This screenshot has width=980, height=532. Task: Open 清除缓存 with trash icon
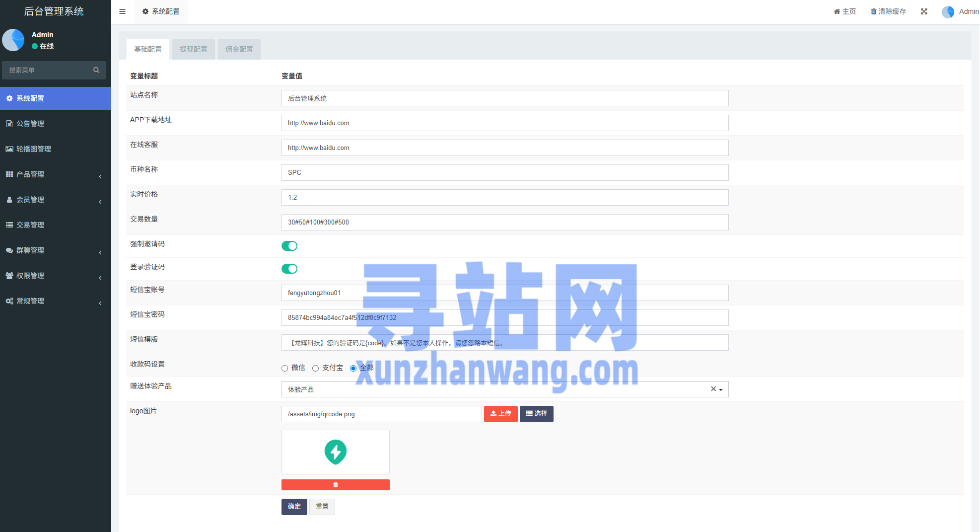tap(888, 11)
